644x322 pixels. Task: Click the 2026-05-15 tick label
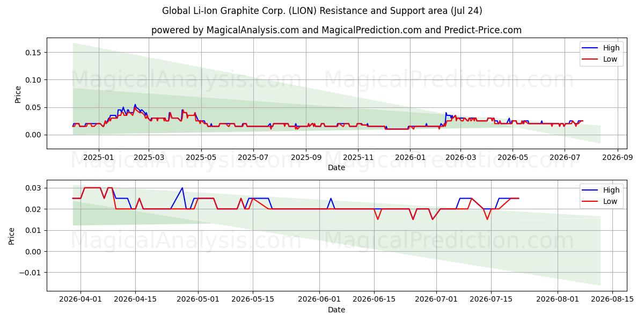tap(252, 299)
